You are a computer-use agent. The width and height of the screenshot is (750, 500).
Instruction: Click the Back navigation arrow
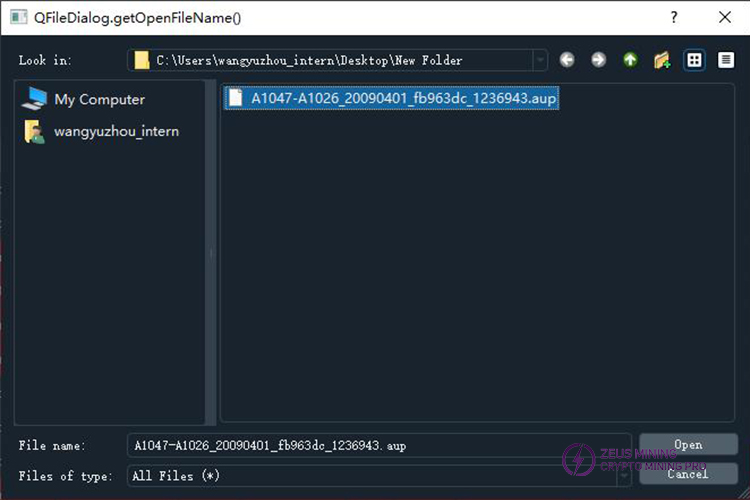click(x=567, y=60)
